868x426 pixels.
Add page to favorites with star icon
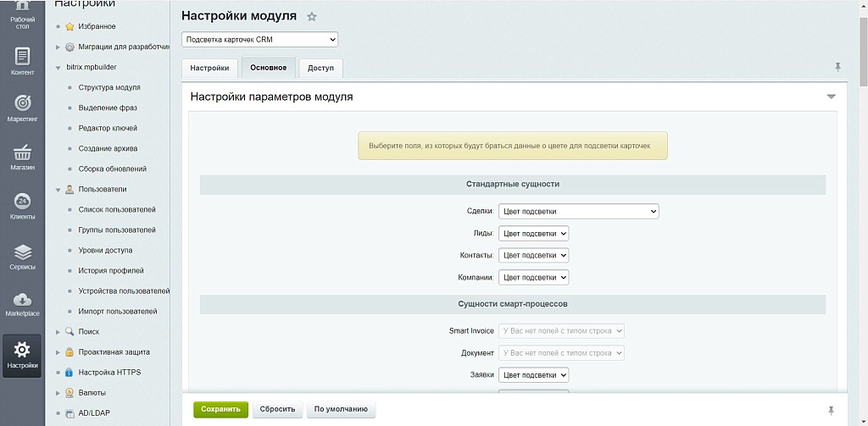(x=312, y=17)
